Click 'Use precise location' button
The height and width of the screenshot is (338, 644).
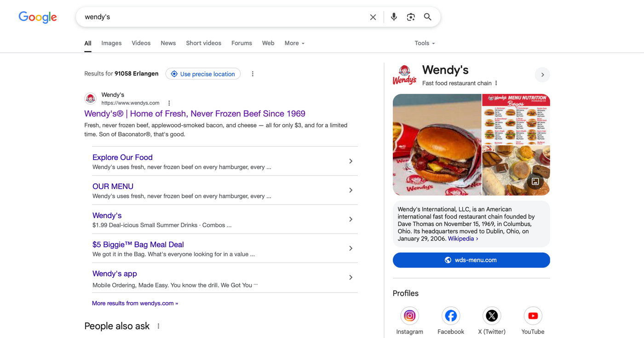tap(203, 74)
